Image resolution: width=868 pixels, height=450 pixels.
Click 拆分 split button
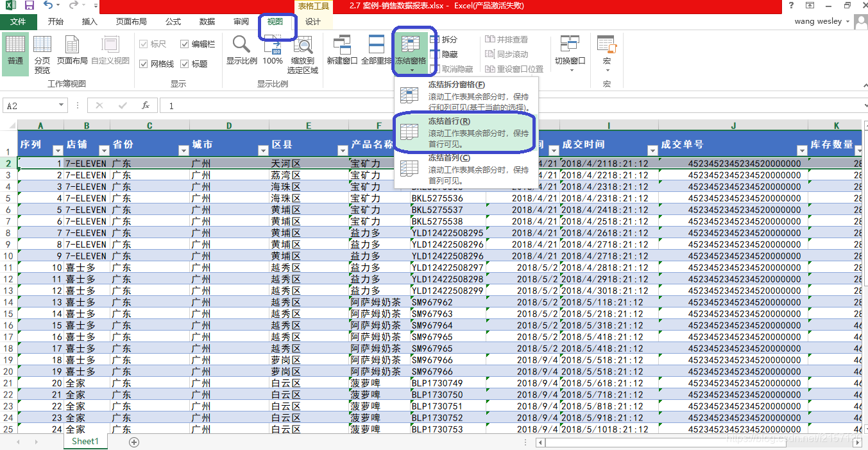(444, 40)
